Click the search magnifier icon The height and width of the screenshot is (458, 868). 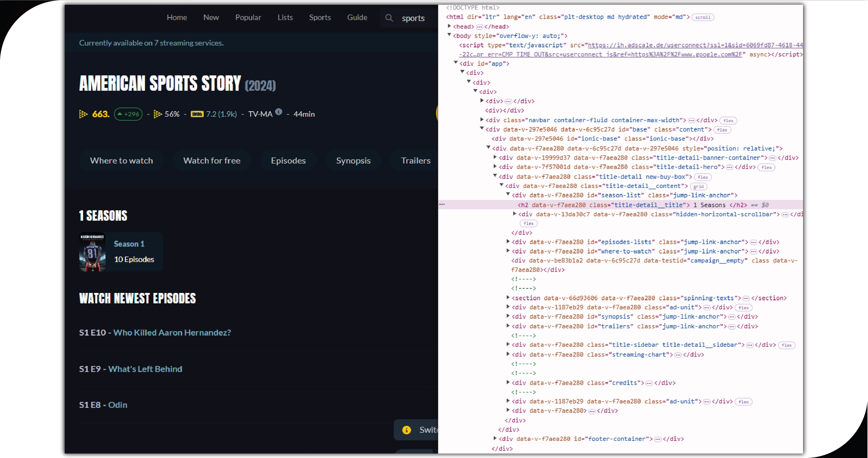pos(389,18)
